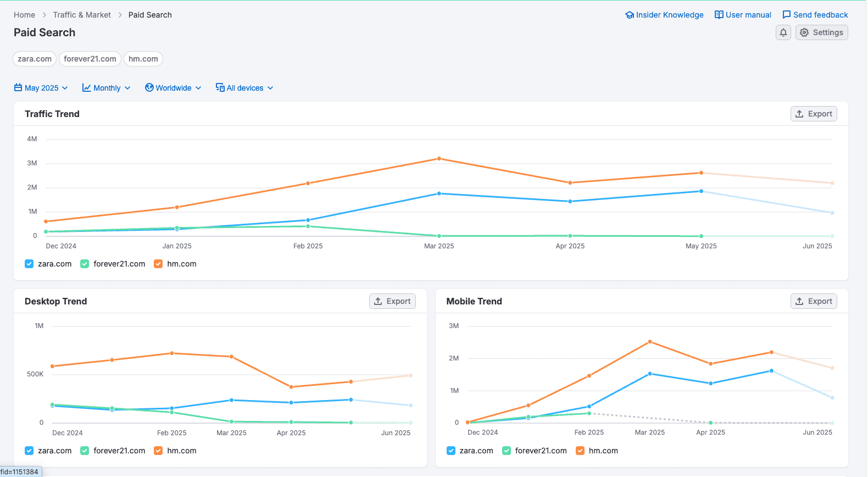The width and height of the screenshot is (868, 477).
Task: Open the All devices dropdown
Action: click(244, 88)
